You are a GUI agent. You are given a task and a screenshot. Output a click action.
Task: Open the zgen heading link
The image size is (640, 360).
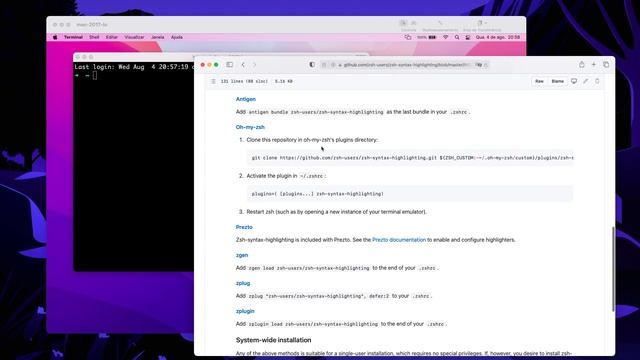[x=242, y=255]
